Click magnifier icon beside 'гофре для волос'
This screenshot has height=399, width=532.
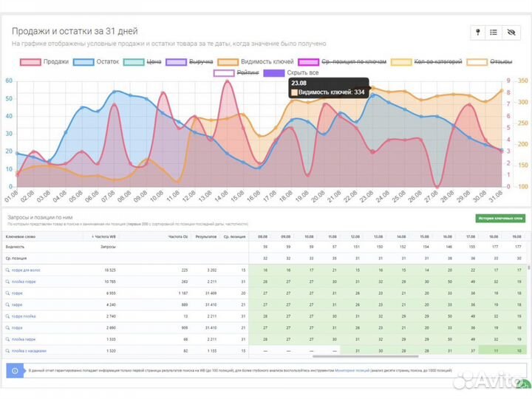(8, 270)
